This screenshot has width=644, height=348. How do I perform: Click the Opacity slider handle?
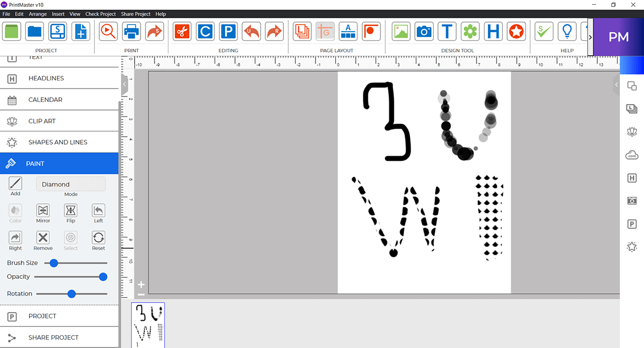[103, 277]
